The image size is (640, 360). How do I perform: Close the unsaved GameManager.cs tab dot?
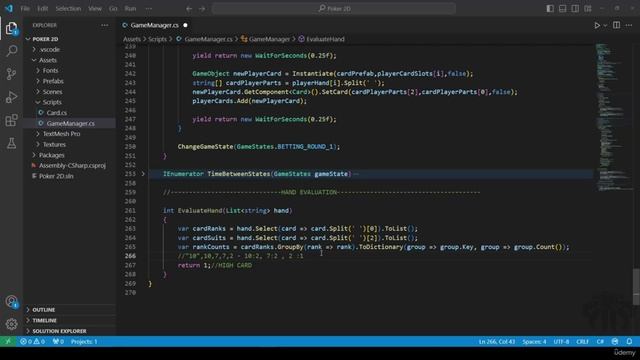click(x=185, y=25)
